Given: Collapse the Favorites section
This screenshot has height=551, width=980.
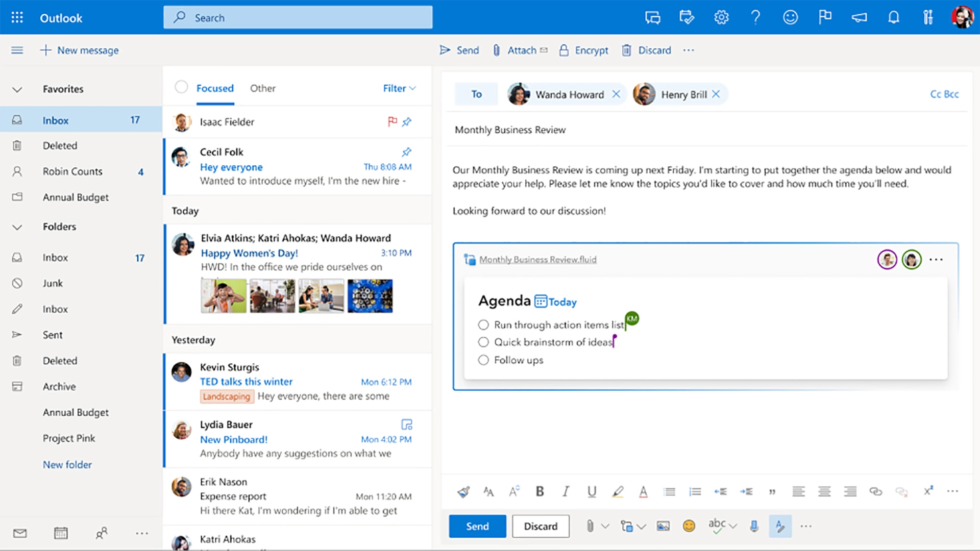Looking at the screenshot, I should click(17, 89).
